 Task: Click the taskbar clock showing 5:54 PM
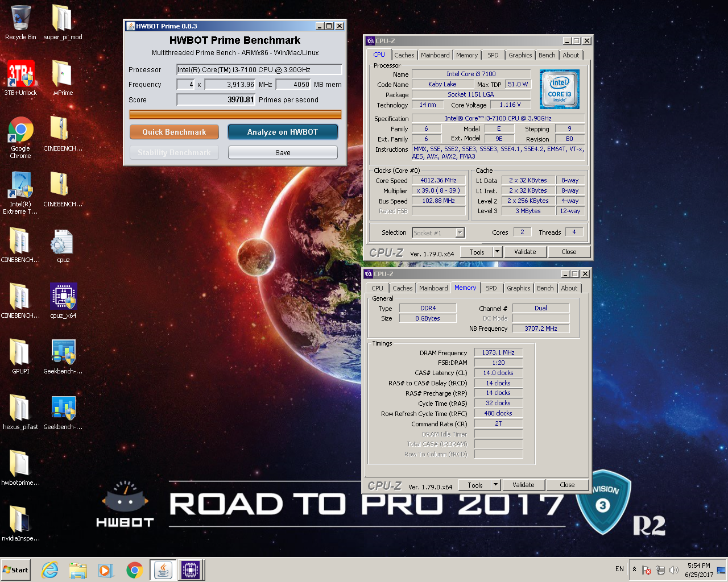click(699, 570)
